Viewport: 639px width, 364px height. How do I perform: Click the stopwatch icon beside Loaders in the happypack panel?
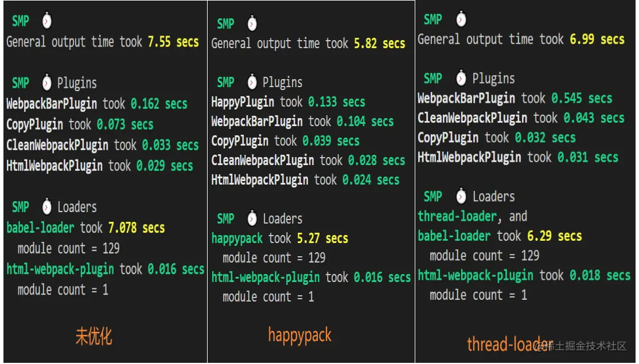(x=252, y=218)
